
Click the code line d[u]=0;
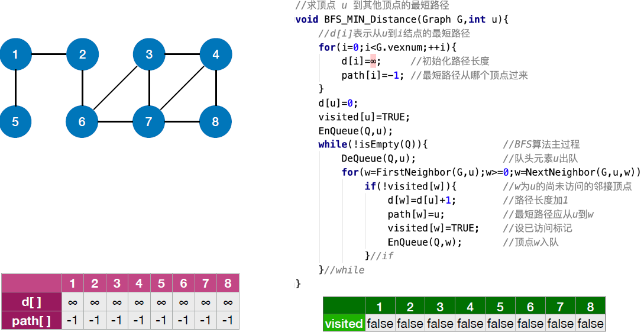click(x=338, y=103)
